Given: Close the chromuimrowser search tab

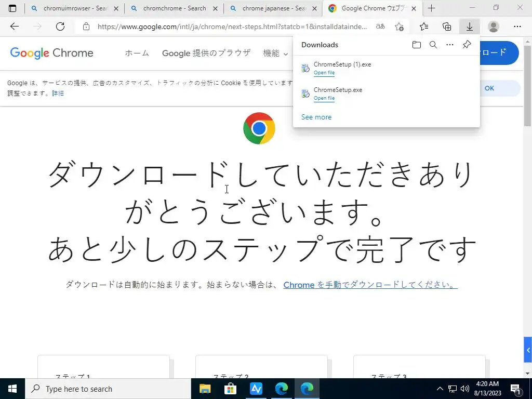Looking at the screenshot, I should point(116,9).
